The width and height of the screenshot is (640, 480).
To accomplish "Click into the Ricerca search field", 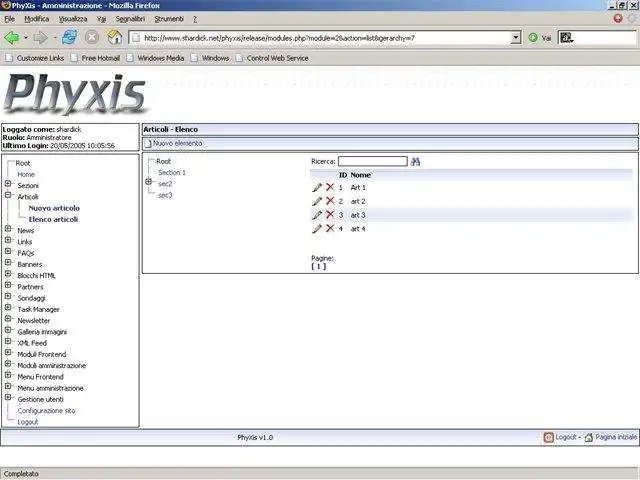I will pos(373,161).
